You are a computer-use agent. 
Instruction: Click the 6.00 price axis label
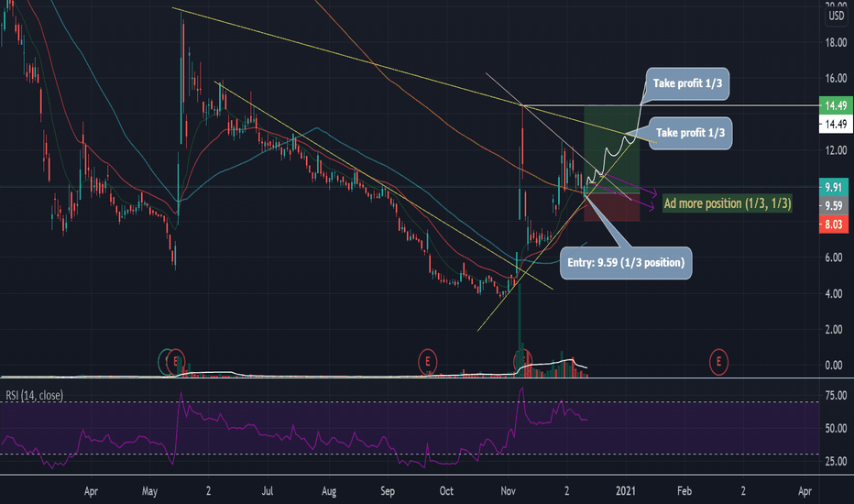coord(833,257)
